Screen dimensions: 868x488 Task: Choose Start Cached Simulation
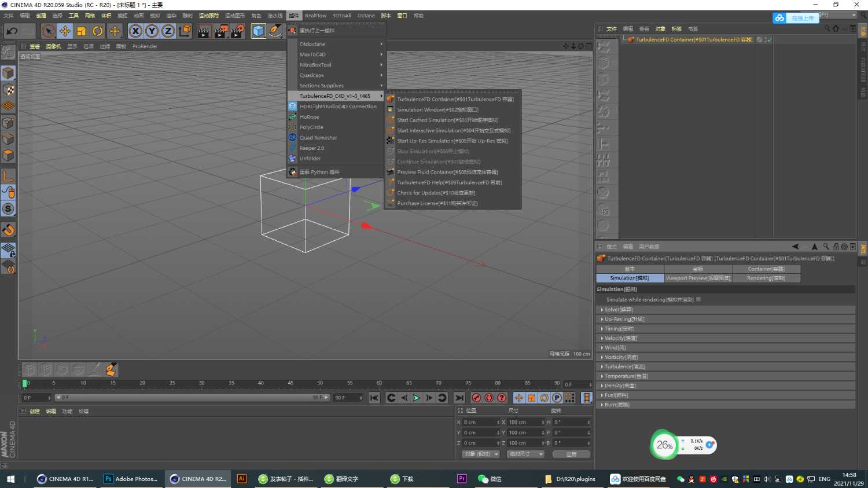pos(447,120)
